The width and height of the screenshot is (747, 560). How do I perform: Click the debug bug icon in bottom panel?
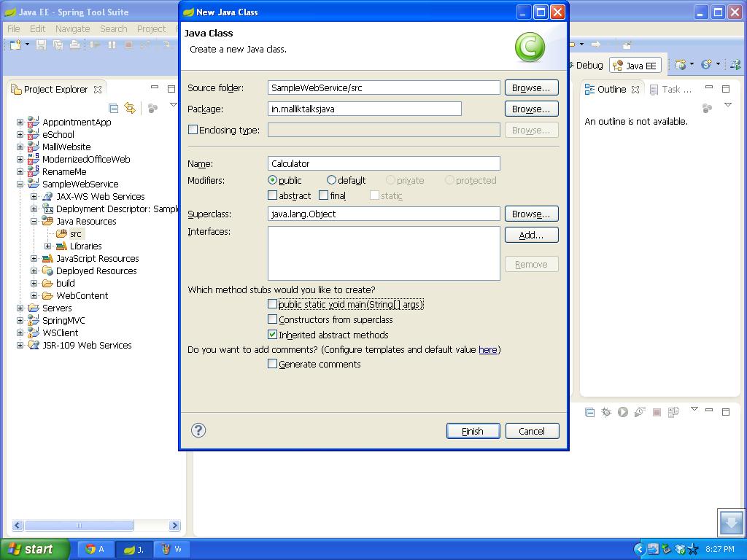point(606,412)
